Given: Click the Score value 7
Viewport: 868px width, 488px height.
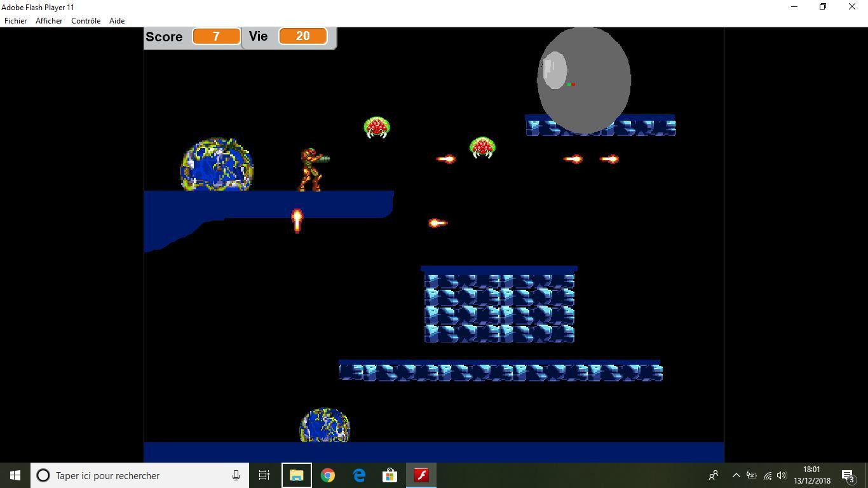Looking at the screenshot, I should point(216,36).
